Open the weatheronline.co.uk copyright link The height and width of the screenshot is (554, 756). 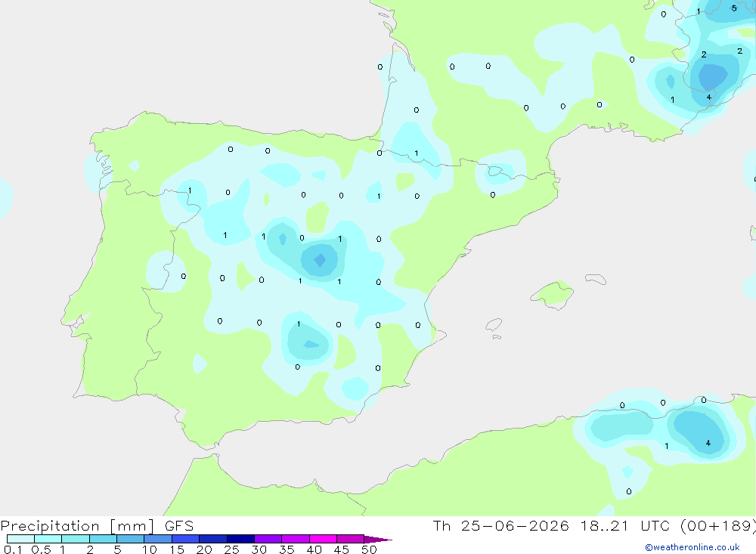pyautogui.click(x=692, y=547)
